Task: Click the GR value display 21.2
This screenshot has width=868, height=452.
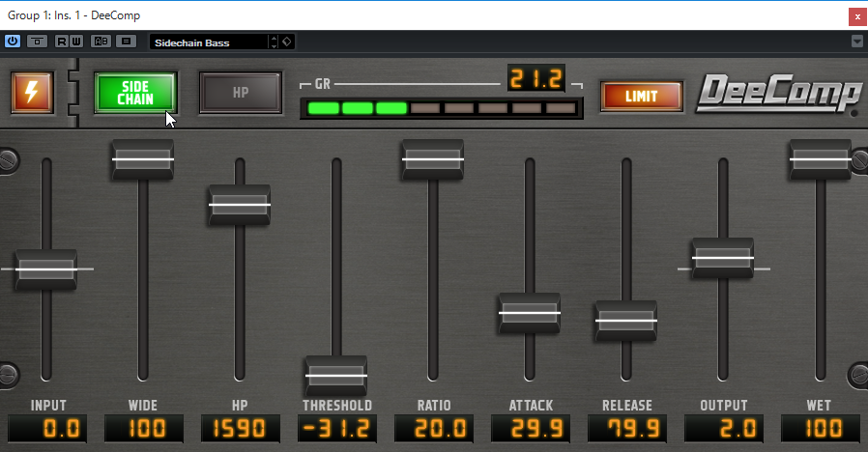Action: pos(535,78)
